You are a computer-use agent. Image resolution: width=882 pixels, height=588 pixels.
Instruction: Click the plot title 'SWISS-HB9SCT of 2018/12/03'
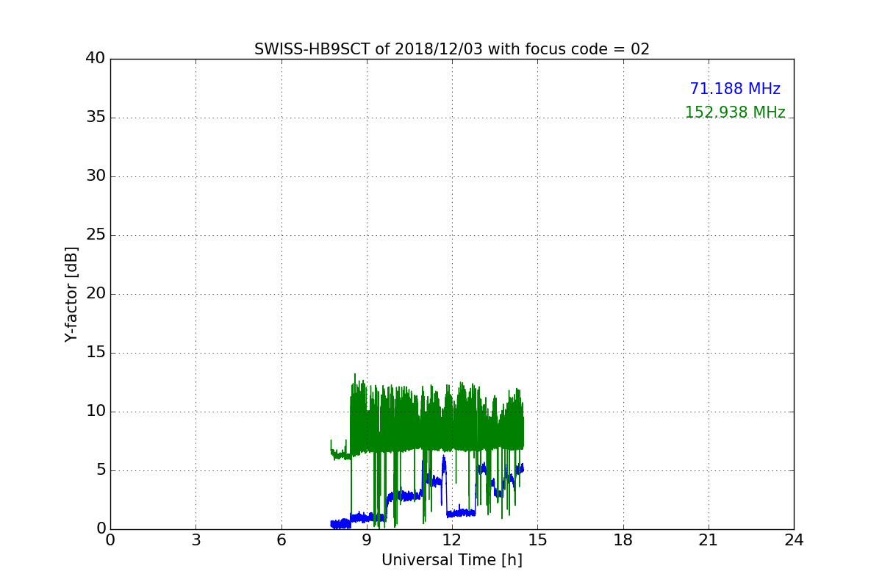coord(452,49)
